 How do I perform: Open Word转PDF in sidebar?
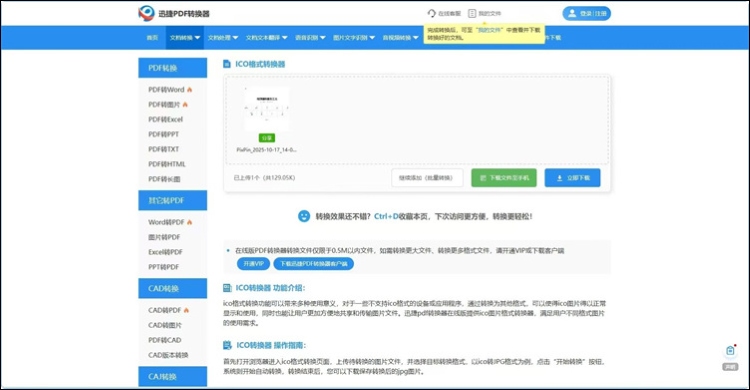point(166,222)
